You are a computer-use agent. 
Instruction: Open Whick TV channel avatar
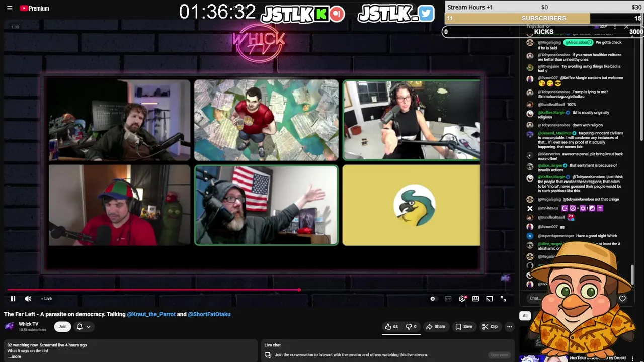tap(10, 326)
